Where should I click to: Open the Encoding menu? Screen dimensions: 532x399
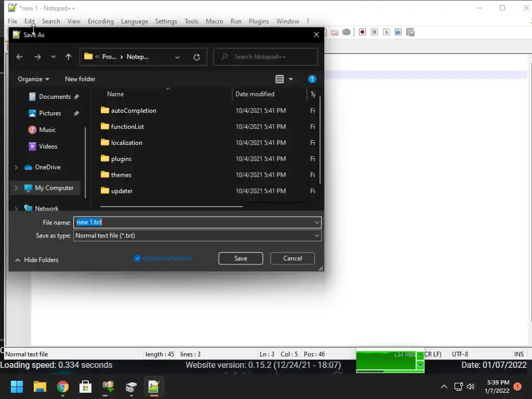(101, 21)
